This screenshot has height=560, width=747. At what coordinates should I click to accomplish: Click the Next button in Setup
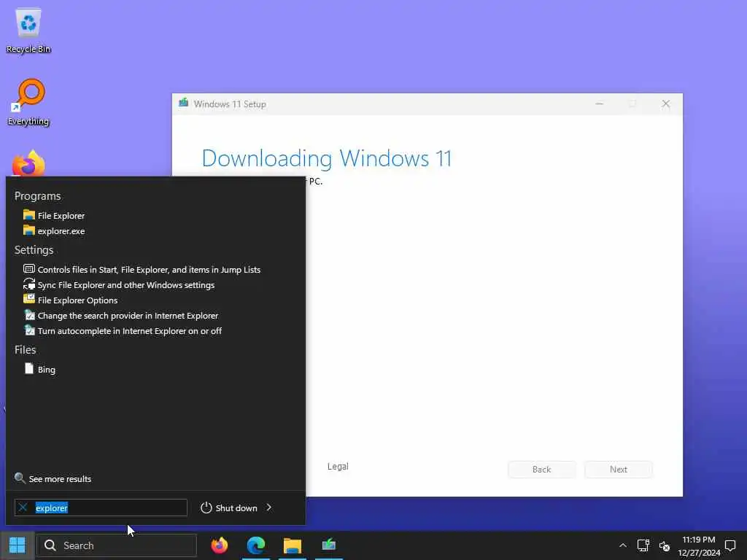(x=619, y=470)
